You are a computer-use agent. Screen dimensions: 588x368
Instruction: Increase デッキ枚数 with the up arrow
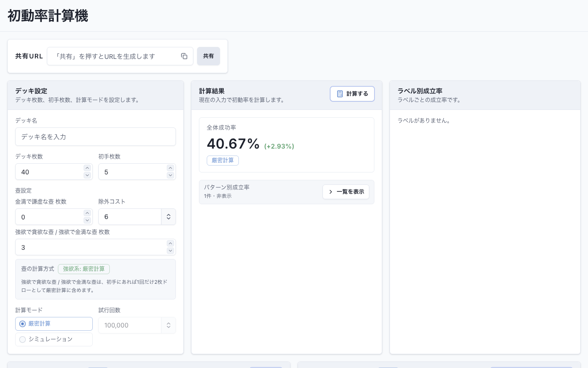[x=87, y=168]
